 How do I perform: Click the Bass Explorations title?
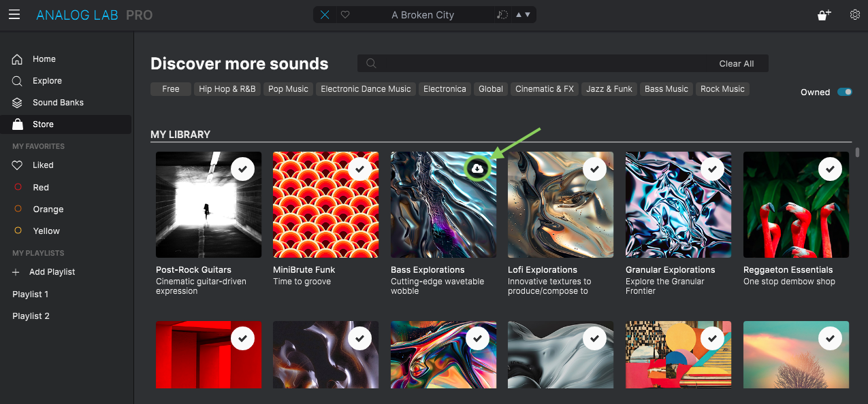point(428,270)
